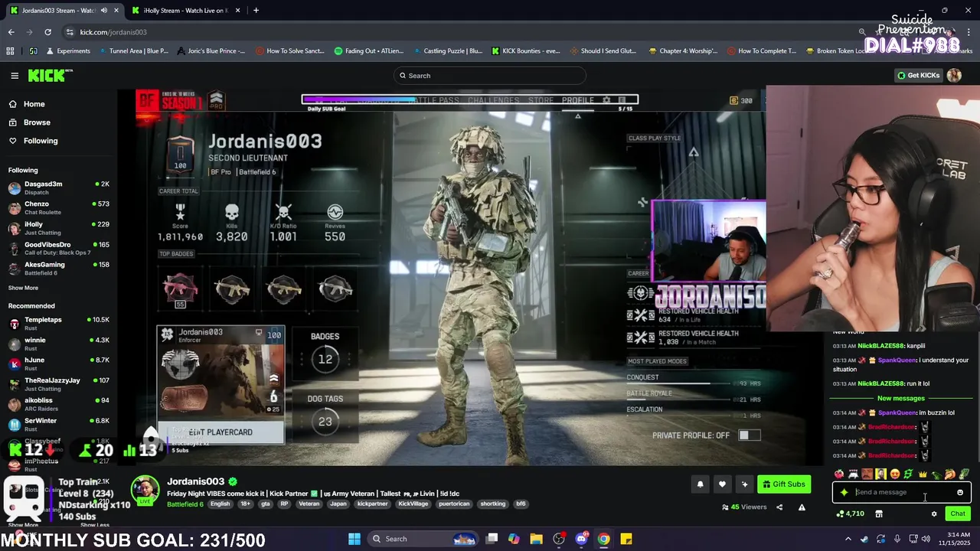Go back in browser history
Screen dimensions: 980x551
(x=11, y=32)
